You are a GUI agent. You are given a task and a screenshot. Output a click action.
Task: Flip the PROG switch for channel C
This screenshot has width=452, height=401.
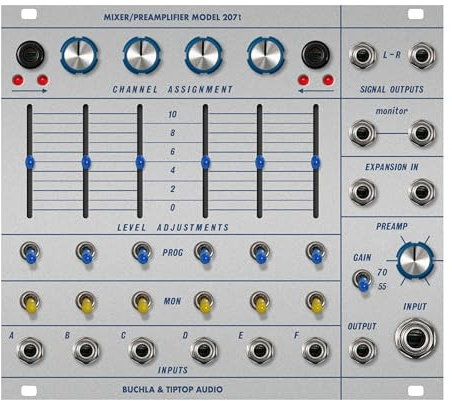(142, 253)
